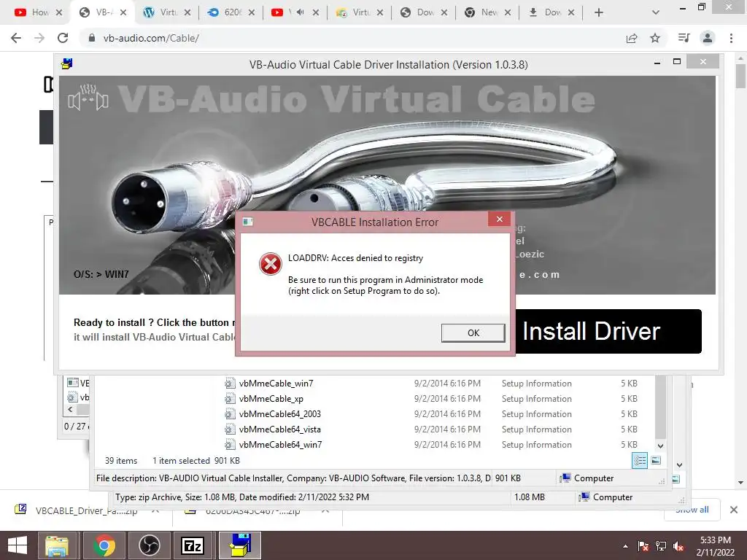This screenshot has height=560, width=747.
Task: Close the VBCABLE Installation Error dialog
Action: tap(499, 219)
